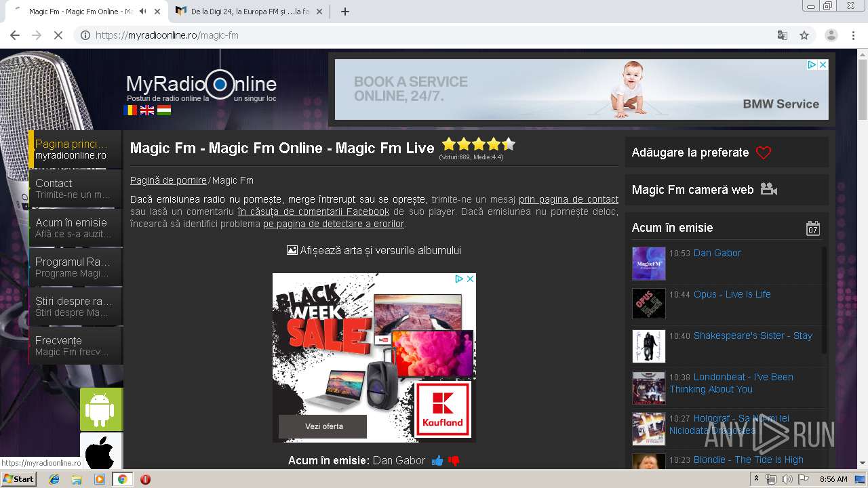Screen dimensions: 868x488
Task: Click 'Magic Fm cameră web' button
Action: (x=726, y=190)
